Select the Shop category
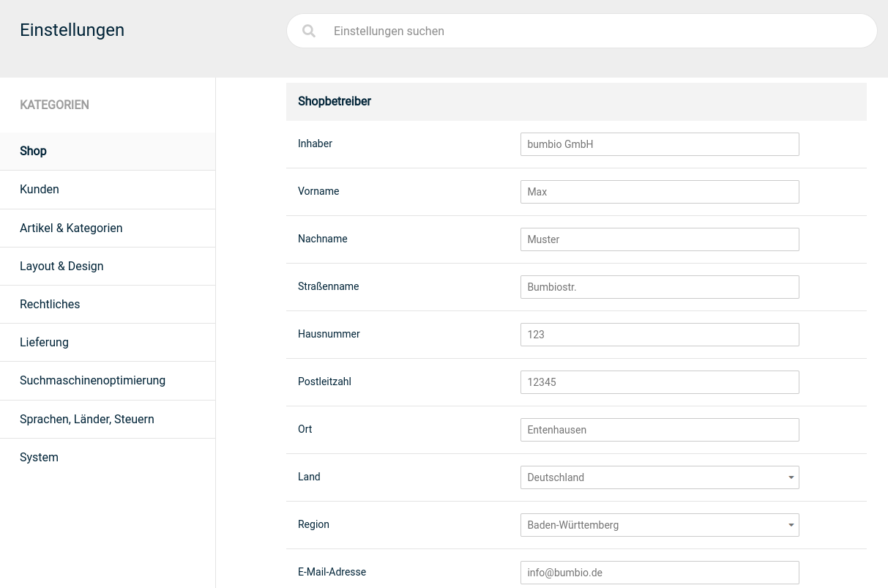Viewport: 888px width, 588px height. click(x=33, y=151)
